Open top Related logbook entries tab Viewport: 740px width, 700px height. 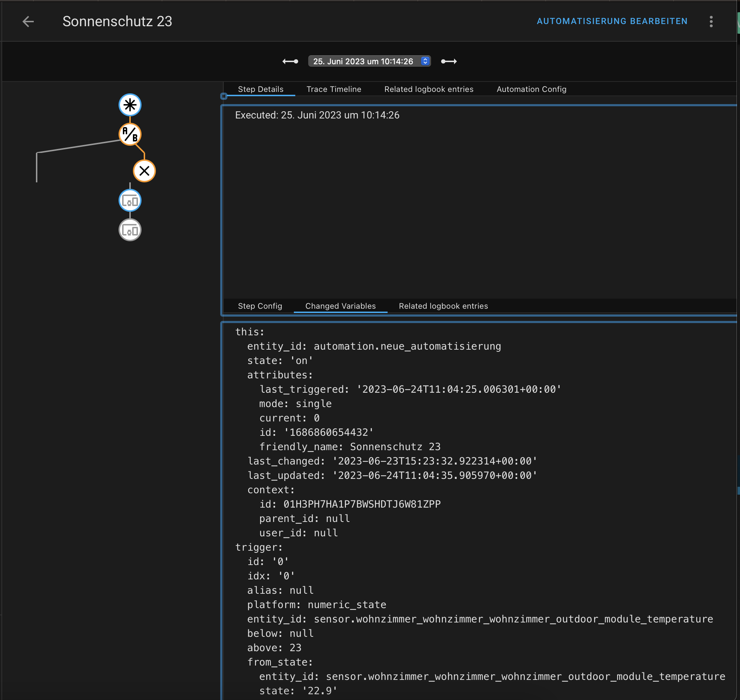(x=429, y=89)
